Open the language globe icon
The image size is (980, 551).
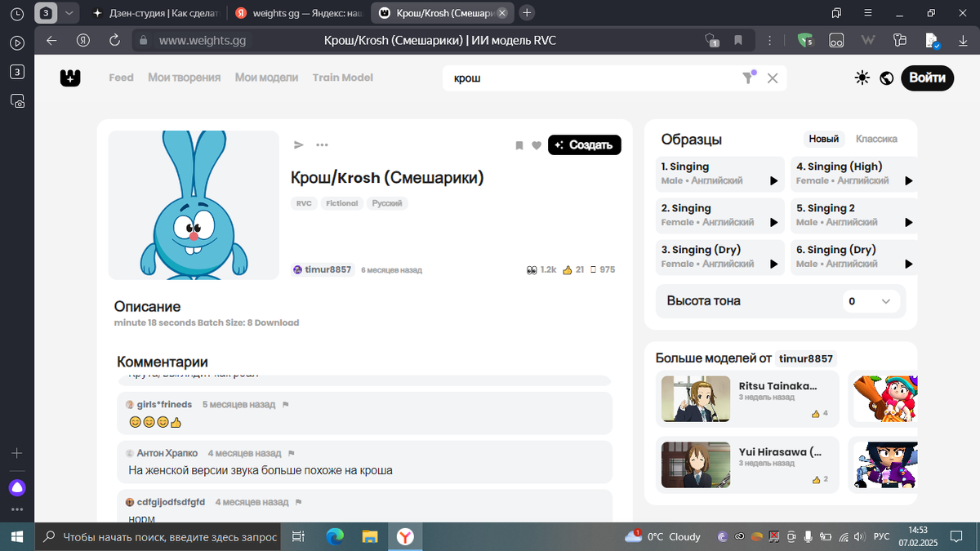coord(886,78)
